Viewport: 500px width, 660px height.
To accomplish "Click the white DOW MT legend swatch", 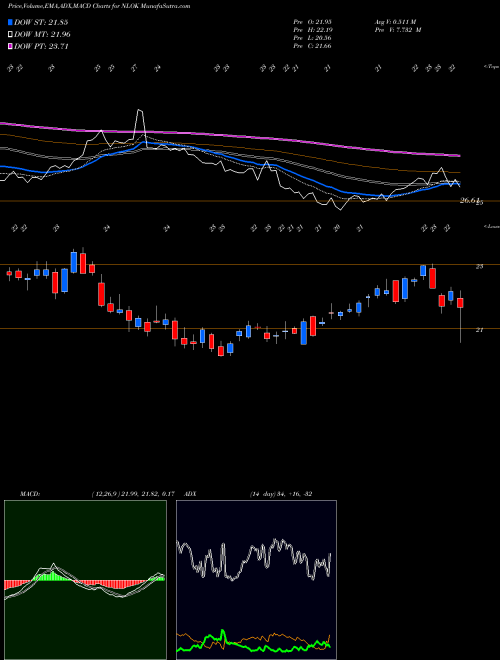I will (x=10, y=35).
